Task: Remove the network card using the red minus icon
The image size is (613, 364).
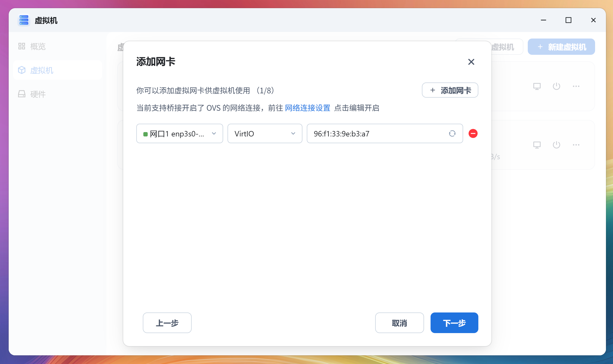Action: (473, 133)
